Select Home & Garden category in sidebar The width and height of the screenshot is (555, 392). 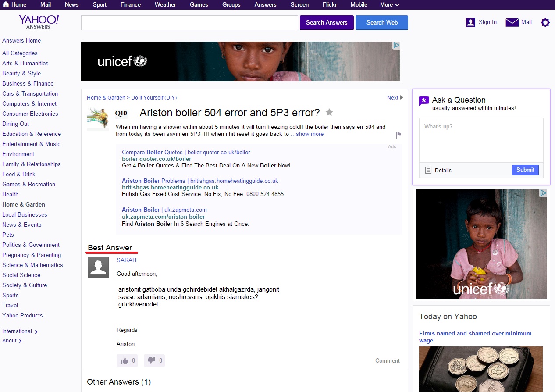point(24,205)
